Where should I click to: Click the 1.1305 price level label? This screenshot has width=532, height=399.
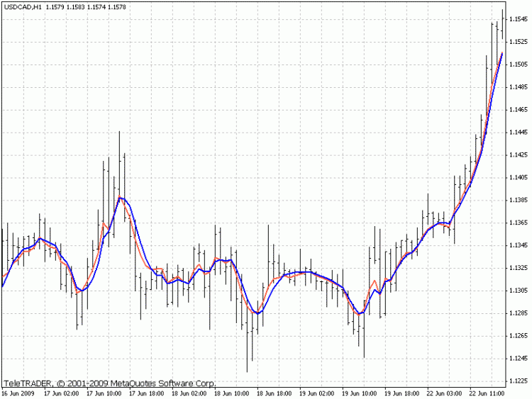(x=519, y=291)
